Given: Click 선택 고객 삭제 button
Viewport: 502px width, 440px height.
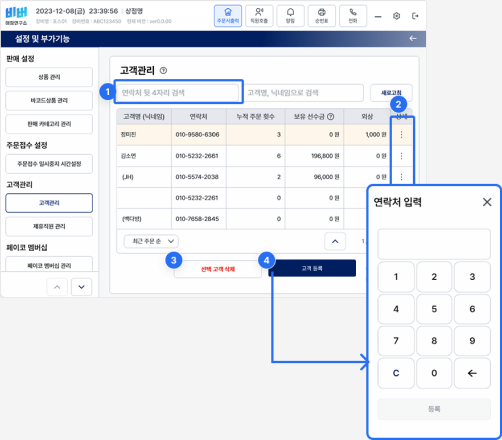Looking at the screenshot, I should [x=218, y=269].
